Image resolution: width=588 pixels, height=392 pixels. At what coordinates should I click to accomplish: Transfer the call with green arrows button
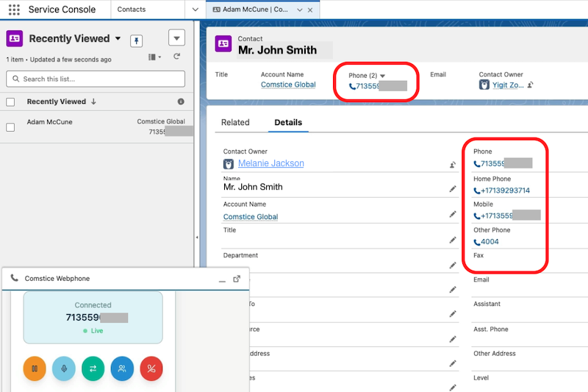93,368
